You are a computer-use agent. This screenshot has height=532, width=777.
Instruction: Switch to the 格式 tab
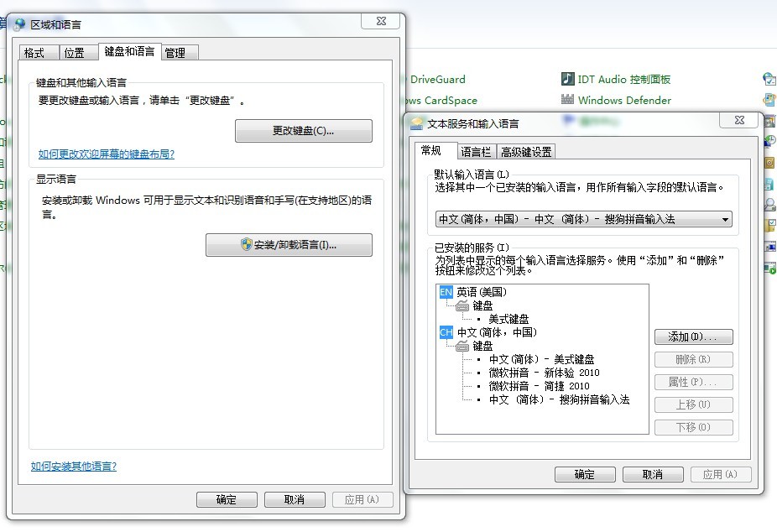click(x=39, y=53)
